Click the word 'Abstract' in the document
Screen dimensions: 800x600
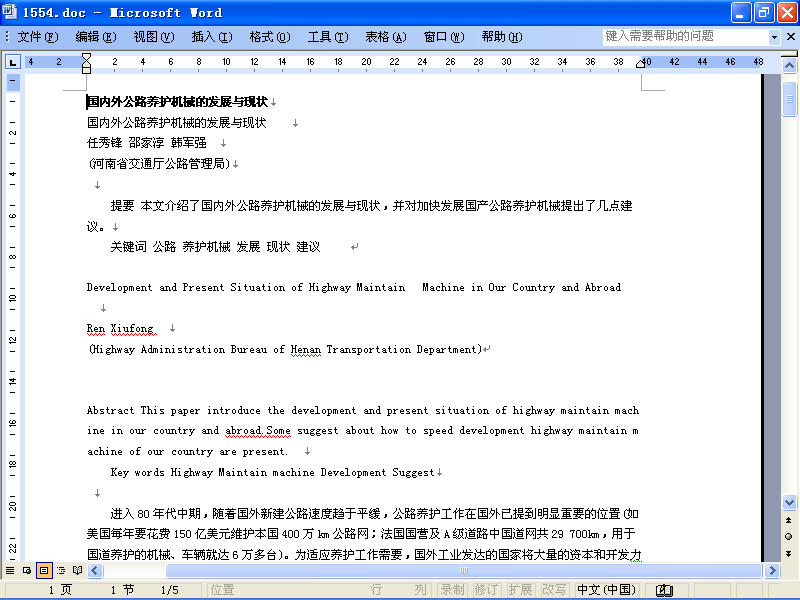coord(110,411)
